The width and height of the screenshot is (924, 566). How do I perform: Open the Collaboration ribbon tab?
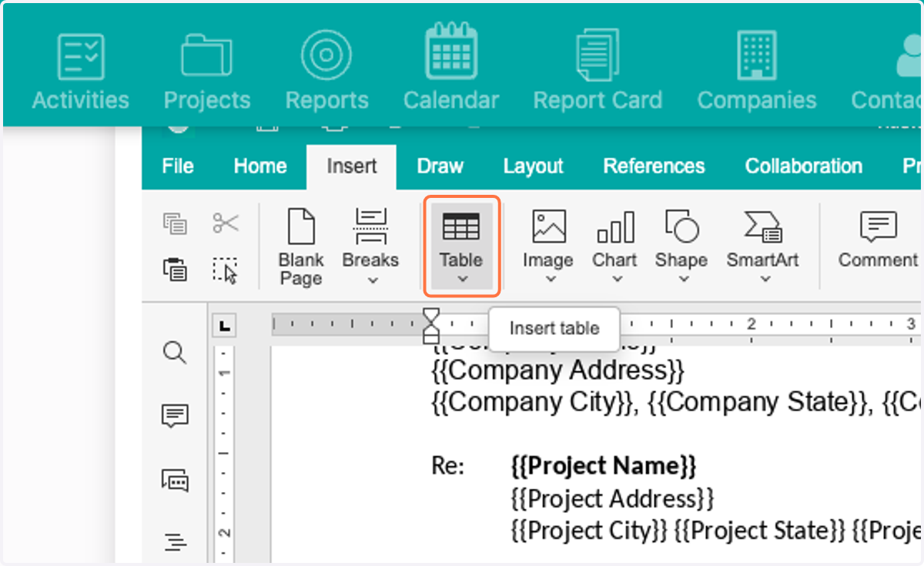804,166
